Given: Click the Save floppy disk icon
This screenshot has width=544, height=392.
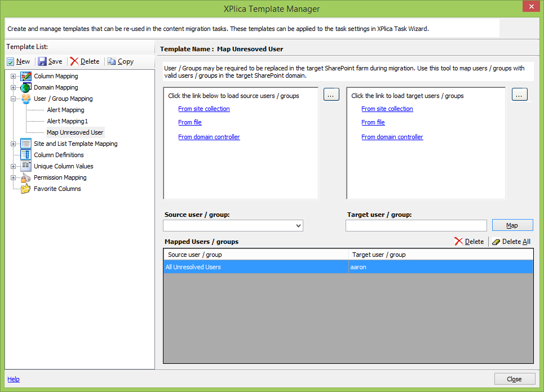Looking at the screenshot, I should click(x=42, y=61).
